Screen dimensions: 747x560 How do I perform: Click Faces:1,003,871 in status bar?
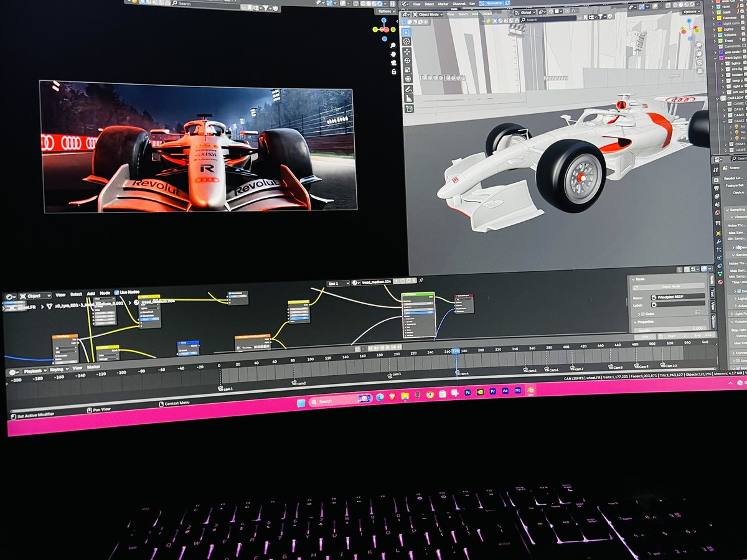pyautogui.click(x=644, y=376)
